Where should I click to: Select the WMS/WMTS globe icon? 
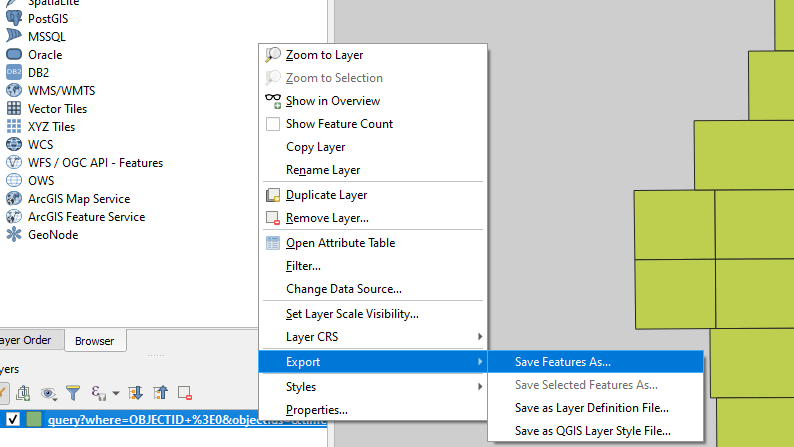pos(14,90)
